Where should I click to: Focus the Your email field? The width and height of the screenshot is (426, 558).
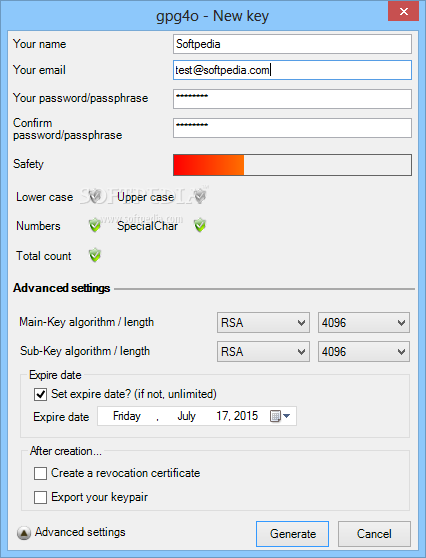click(292, 70)
